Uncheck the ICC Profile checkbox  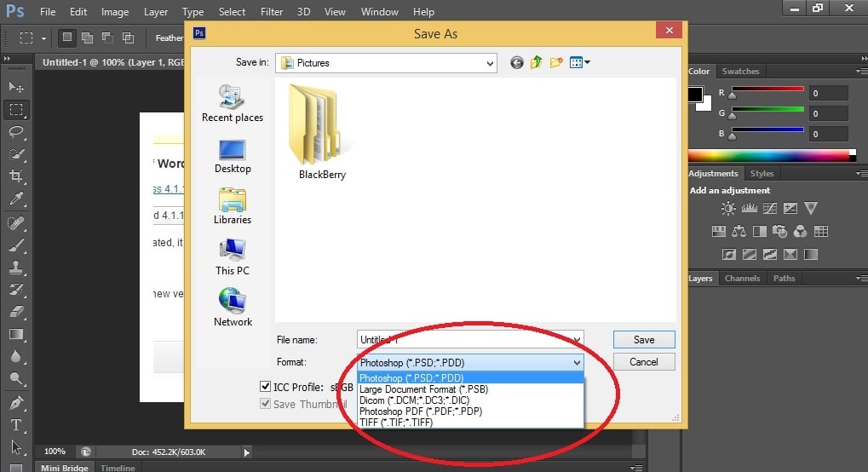(265, 386)
